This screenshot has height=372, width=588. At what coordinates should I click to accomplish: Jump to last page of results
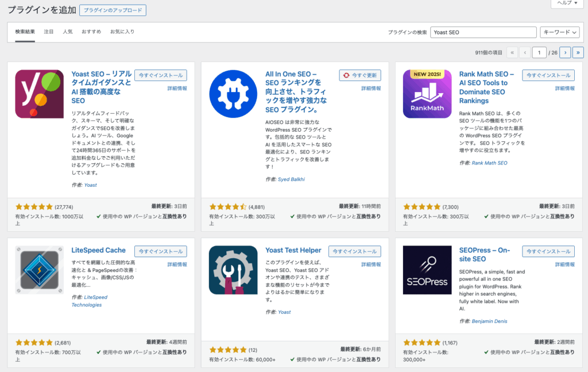[x=578, y=52]
